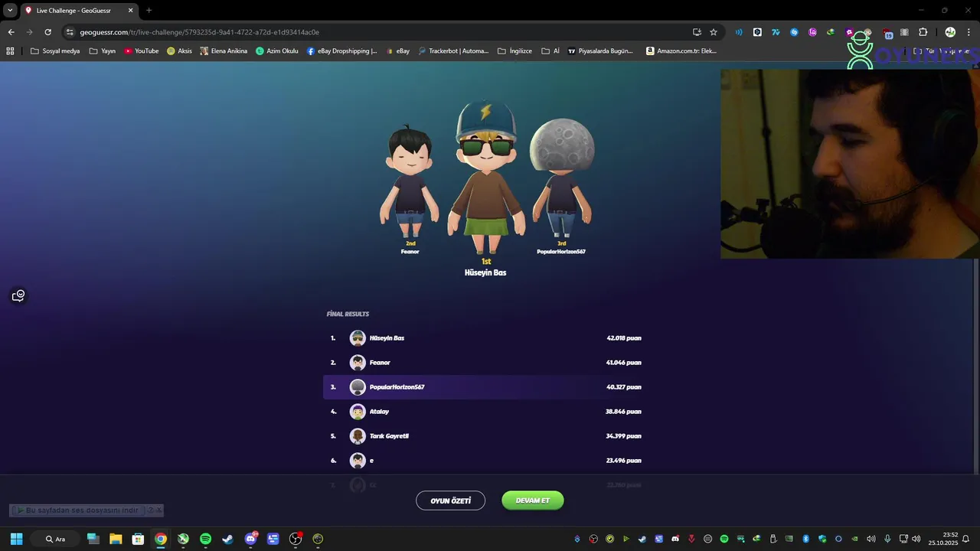The image size is (980, 551).
Task: Open Steam from the taskbar
Action: (x=227, y=539)
